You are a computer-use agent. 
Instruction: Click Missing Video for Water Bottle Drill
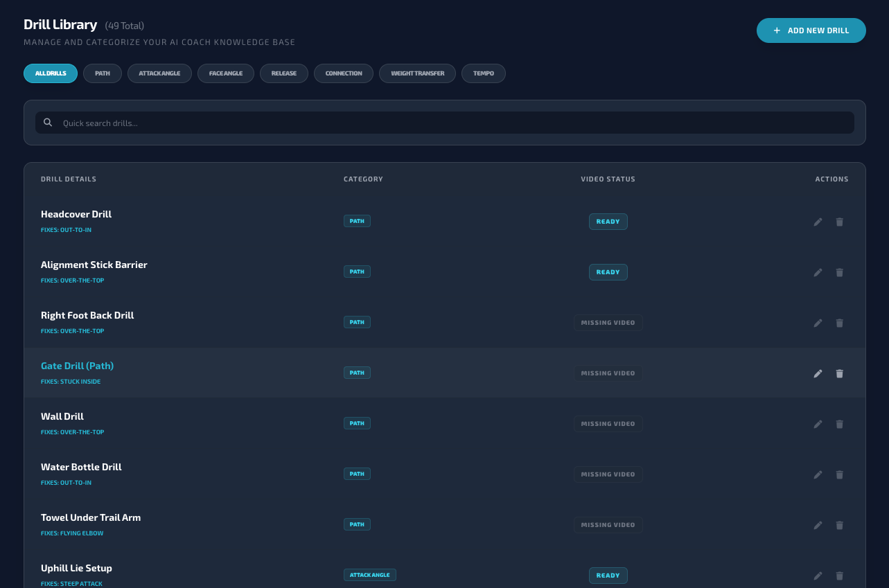tap(608, 474)
